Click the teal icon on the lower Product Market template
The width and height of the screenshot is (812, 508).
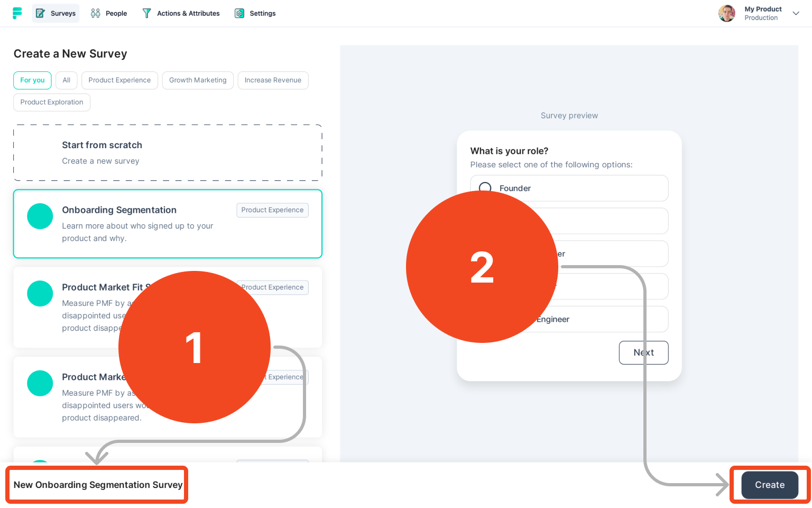click(x=40, y=383)
